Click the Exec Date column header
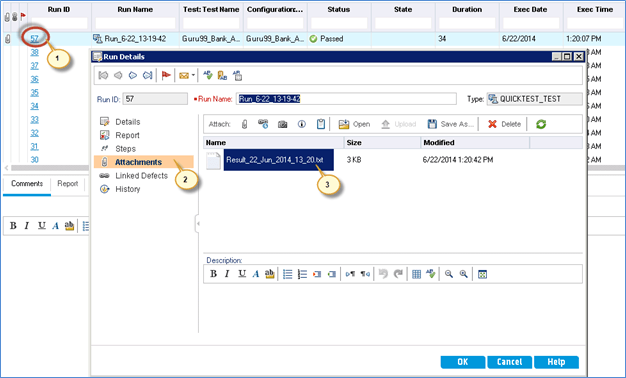 coord(531,9)
